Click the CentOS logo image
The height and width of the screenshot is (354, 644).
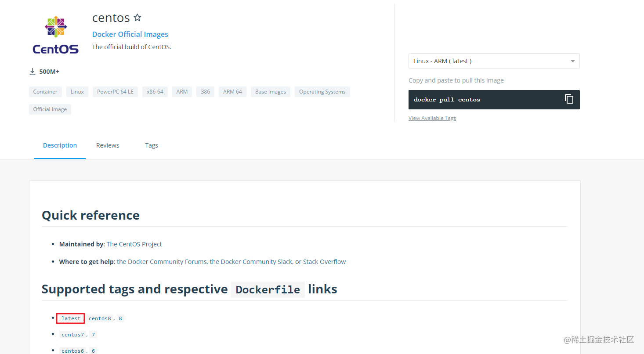[x=56, y=35]
